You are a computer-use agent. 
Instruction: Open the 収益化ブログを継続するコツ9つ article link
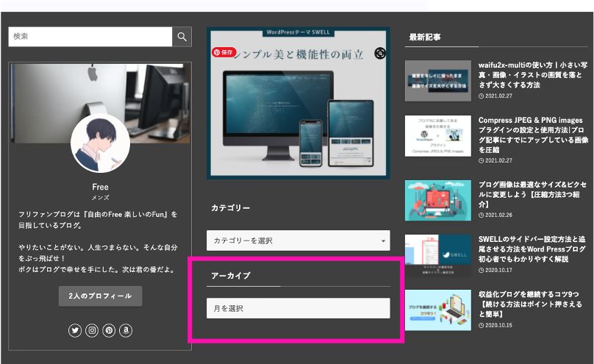(530, 304)
